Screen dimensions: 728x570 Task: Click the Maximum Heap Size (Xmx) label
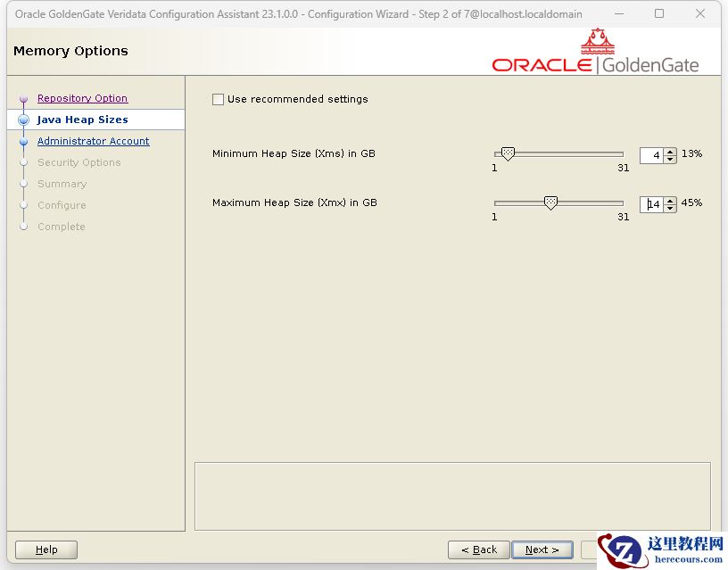[x=294, y=202]
